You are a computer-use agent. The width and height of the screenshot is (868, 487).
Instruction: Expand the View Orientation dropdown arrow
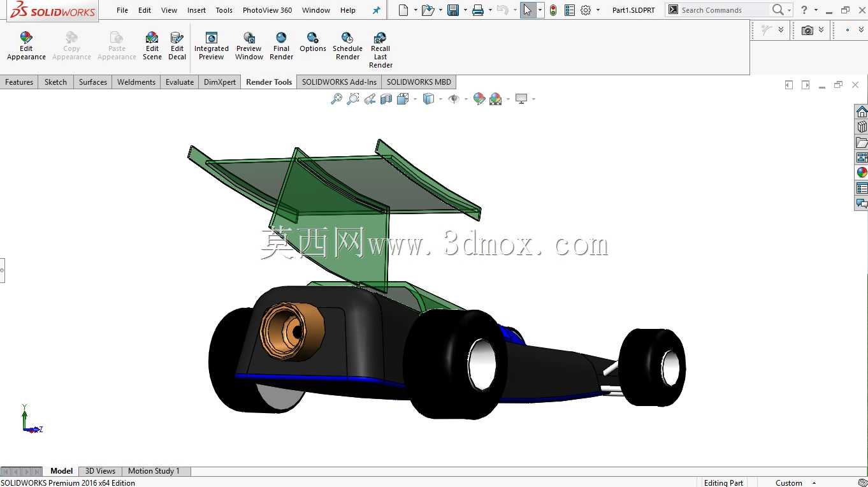pos(415,99)
